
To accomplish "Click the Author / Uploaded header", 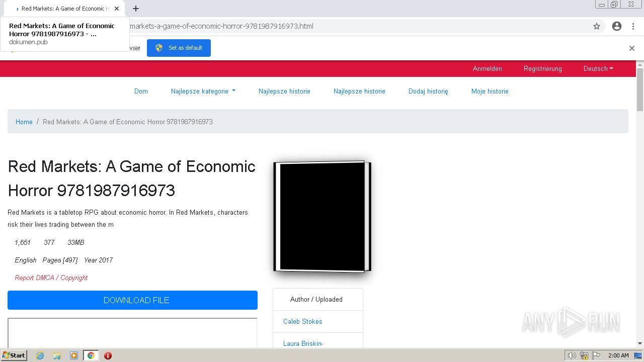I will point(316,299).
